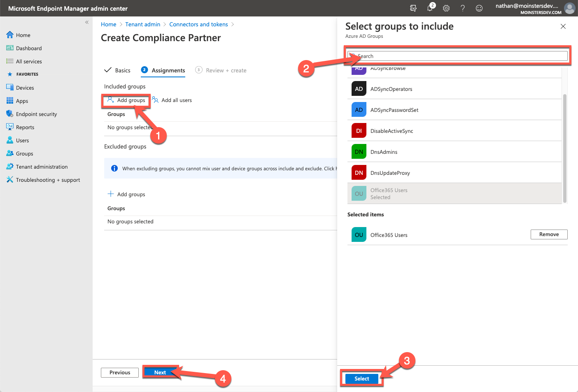The image size is (578, 392).
Task: Open the help menu
Action: click(462, 8)
